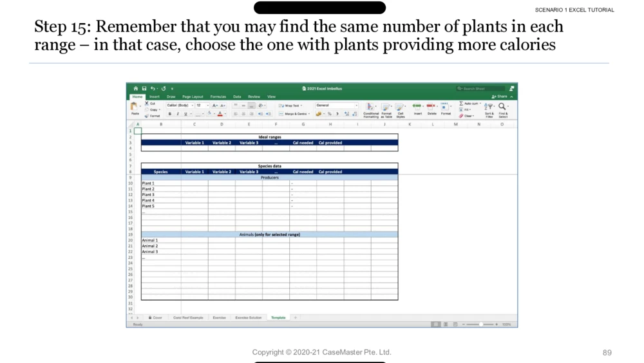Click the Paste clipboard icon
The height and width of the screenshot is (363, 644).
click(135, 107)
